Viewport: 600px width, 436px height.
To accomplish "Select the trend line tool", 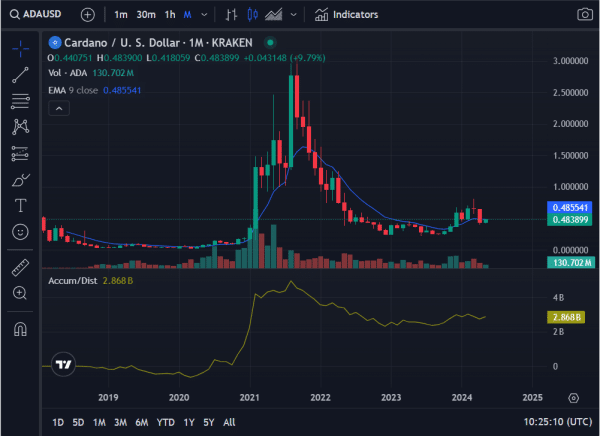I will [x=20, y=75].
